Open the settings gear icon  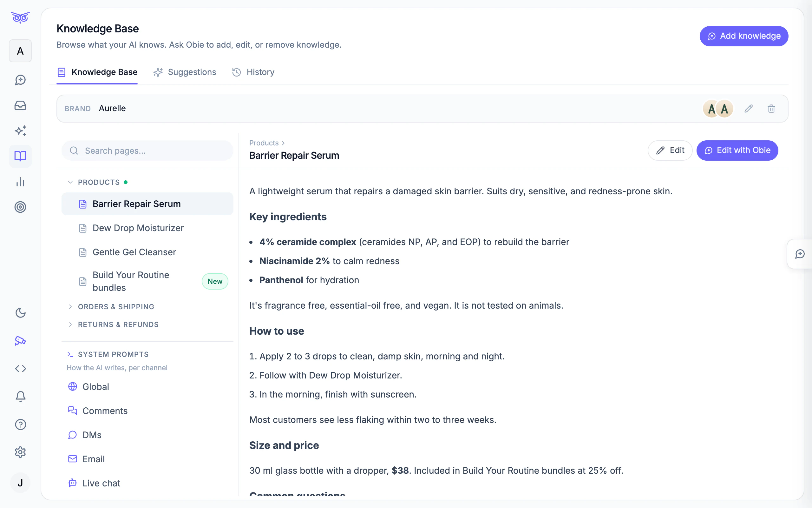point(20,452)
